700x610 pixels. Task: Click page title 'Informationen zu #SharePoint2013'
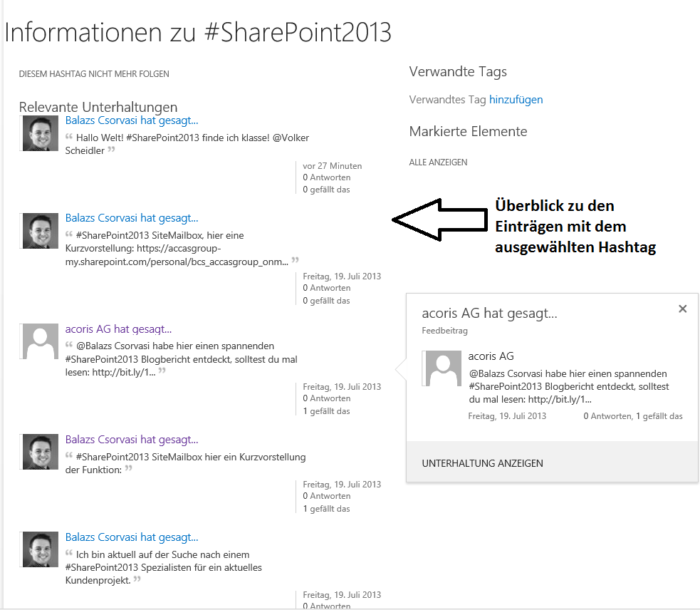[x=198, y=32]
